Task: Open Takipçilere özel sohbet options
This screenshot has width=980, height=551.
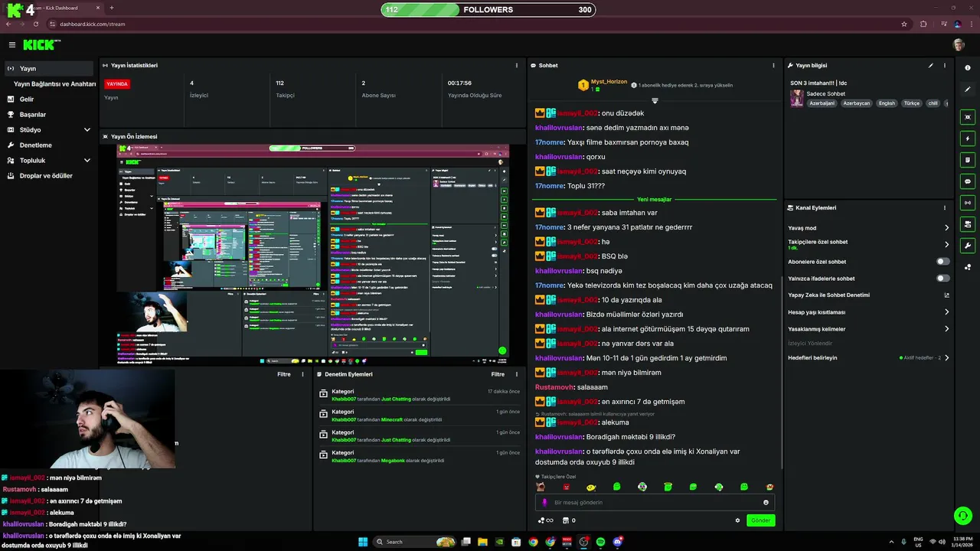Action: click(868, 244)
